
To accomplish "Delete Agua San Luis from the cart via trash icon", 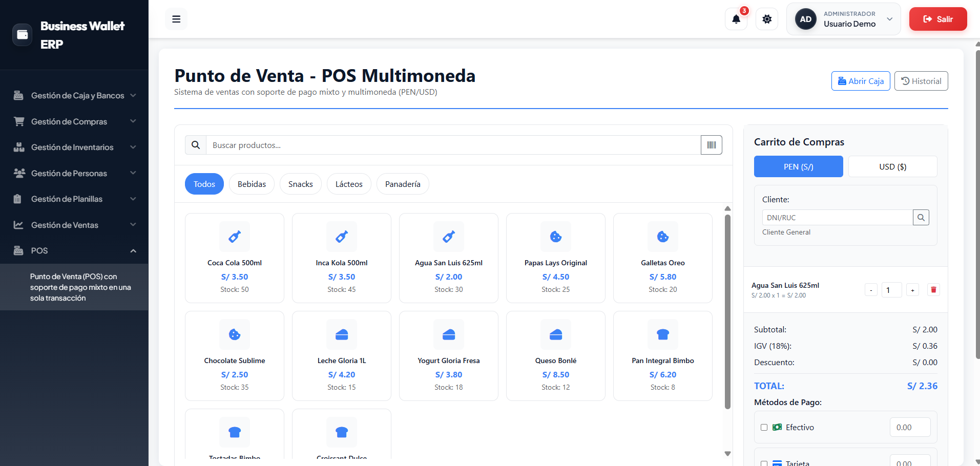I will (x=933, y=289).
